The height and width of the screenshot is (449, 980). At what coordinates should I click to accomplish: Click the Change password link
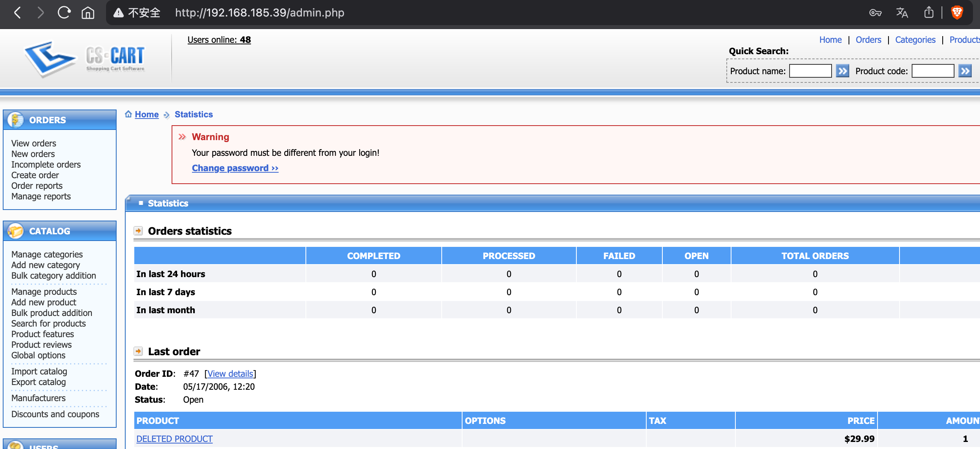pos(235,168)
